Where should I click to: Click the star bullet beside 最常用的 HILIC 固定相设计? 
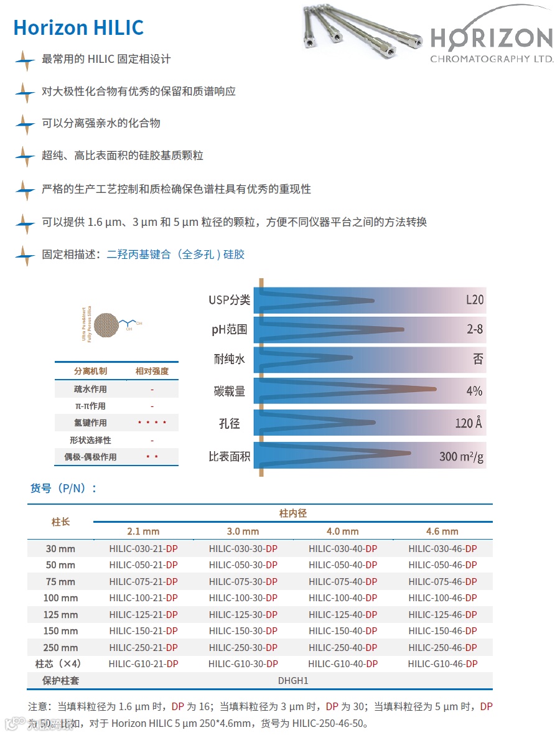(x=26, y=60)
